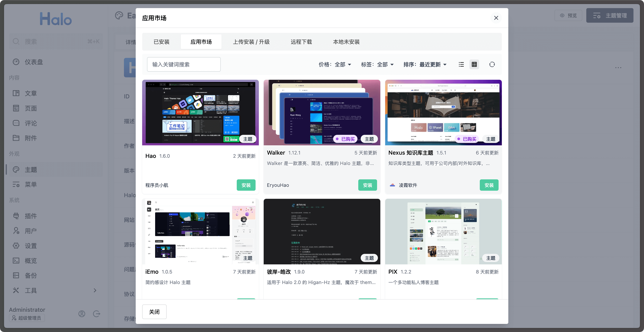Click the 彼岸-皓改 theme title

tap(279, 272)
